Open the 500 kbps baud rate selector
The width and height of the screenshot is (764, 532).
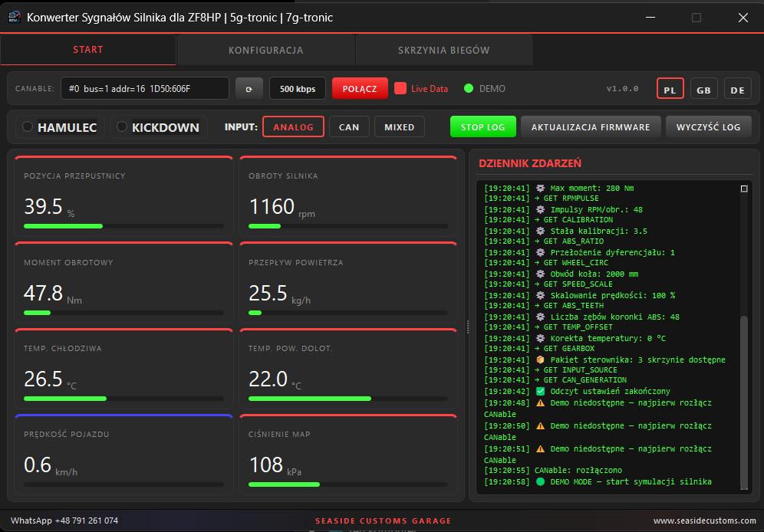point(297,89)
